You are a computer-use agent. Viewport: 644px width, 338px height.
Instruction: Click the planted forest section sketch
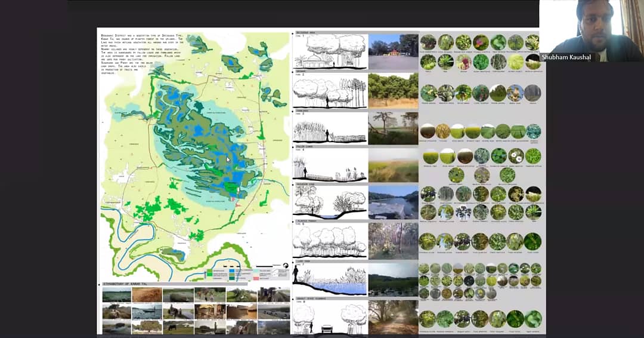(330, 241)
